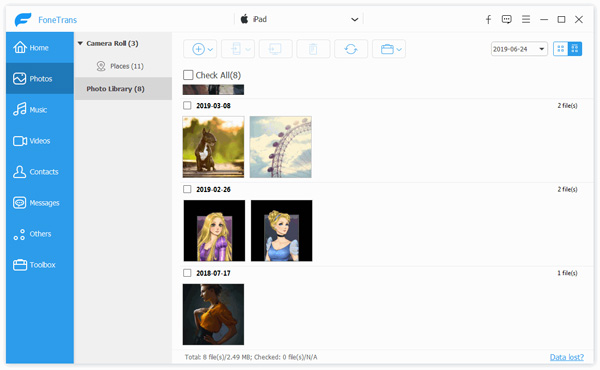Select the 2018-07-17 group checkbox

[x=187, y=273]
